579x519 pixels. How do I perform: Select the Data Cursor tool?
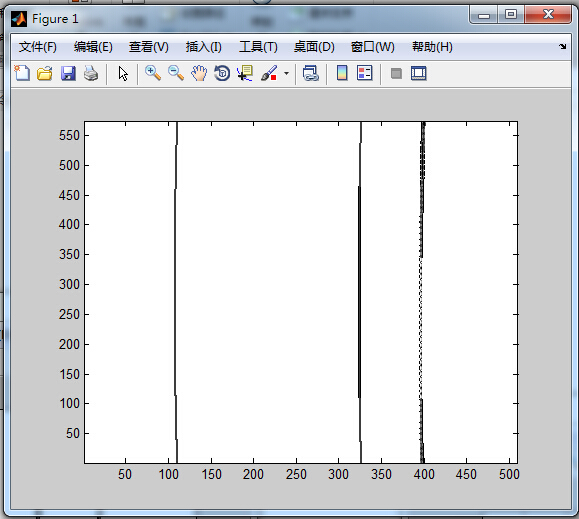click(x=245, y=73)
